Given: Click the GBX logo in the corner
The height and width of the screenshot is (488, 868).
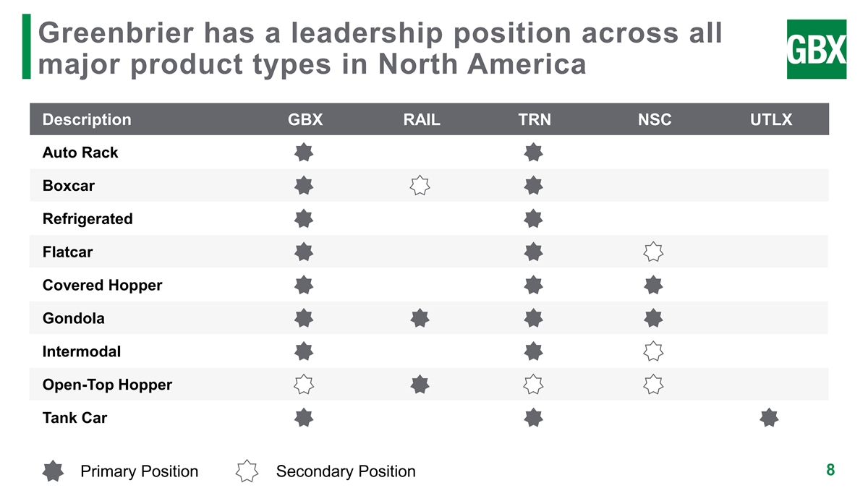Looking at the screenshot, I should tap(816, 49).
